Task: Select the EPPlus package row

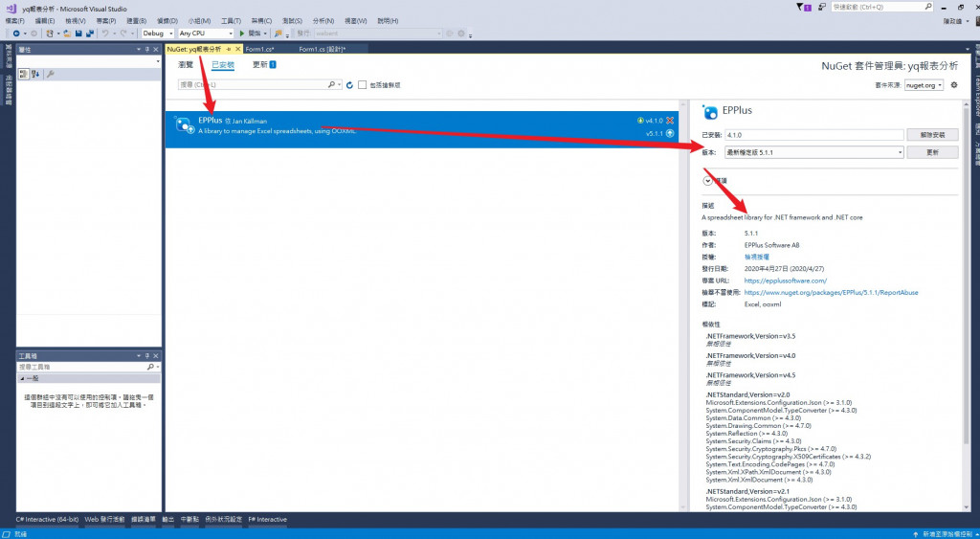Action: pyautogui.click(x=422, y=129)
